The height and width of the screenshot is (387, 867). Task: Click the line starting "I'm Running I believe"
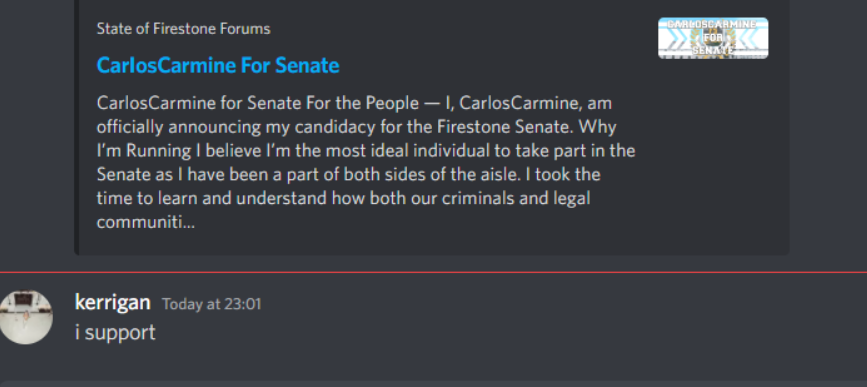(x=366, y=151)
